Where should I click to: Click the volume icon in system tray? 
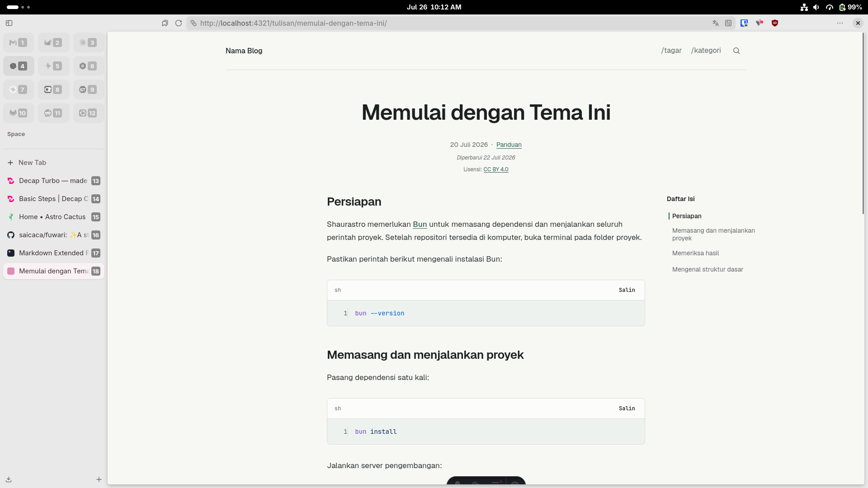(x=816, y=7)
